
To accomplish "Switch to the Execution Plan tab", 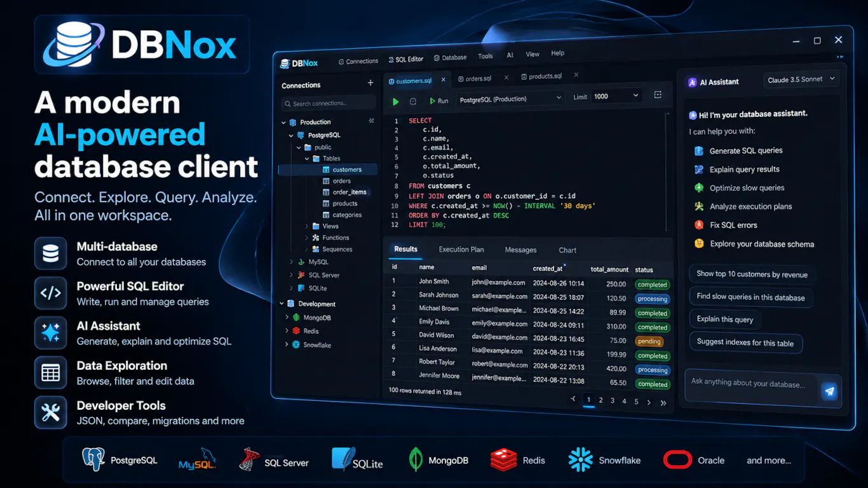I will (461, 250).
